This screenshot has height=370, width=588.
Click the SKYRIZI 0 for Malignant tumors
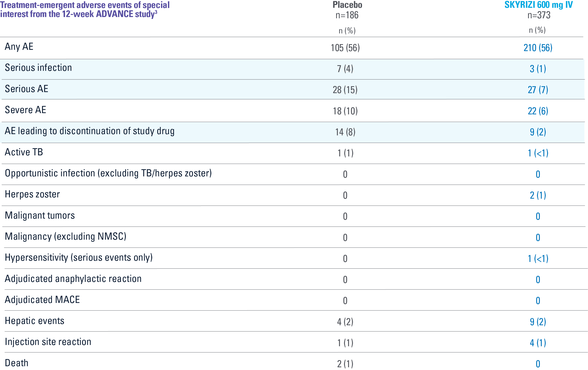click(x=538, y=216)
